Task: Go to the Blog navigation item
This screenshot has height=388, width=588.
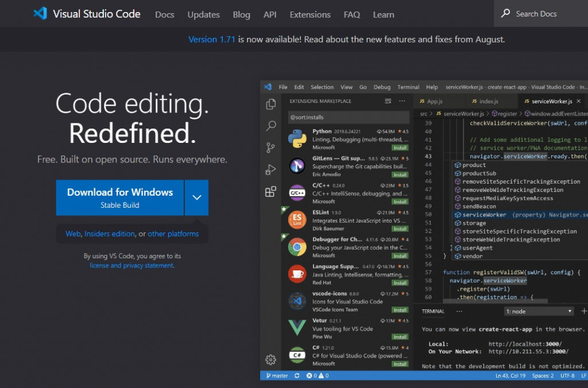Action: point(242,14)
